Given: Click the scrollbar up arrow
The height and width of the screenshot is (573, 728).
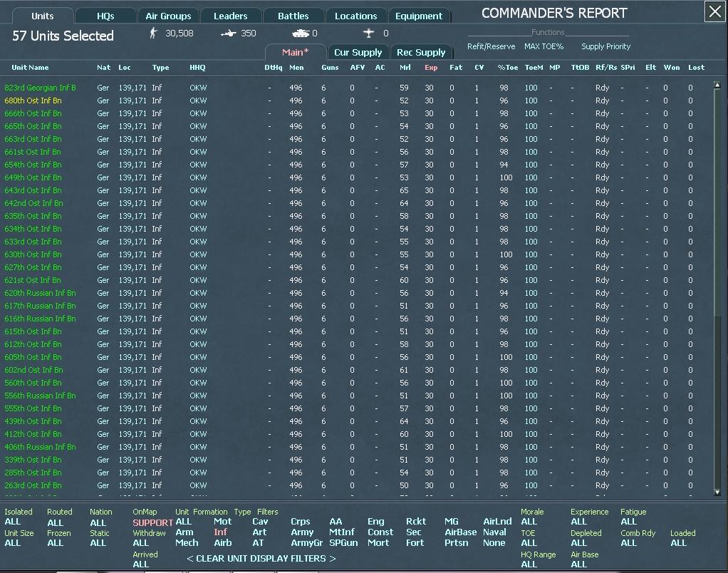Looking at the screenshot, I should click(x=717, y=85).
